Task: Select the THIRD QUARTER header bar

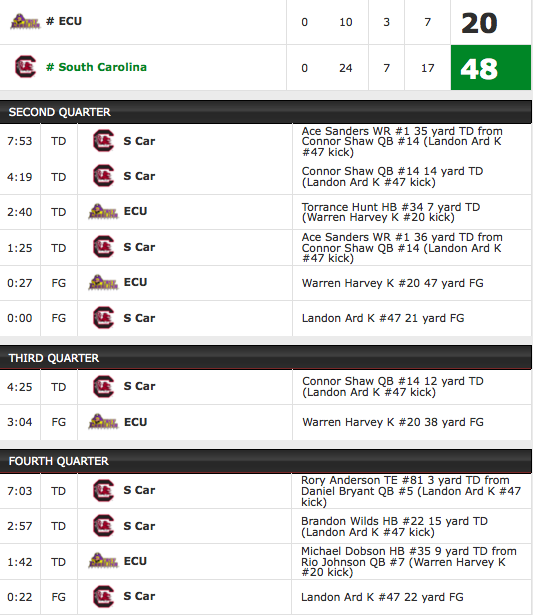Action: click(x=266, y=358)
